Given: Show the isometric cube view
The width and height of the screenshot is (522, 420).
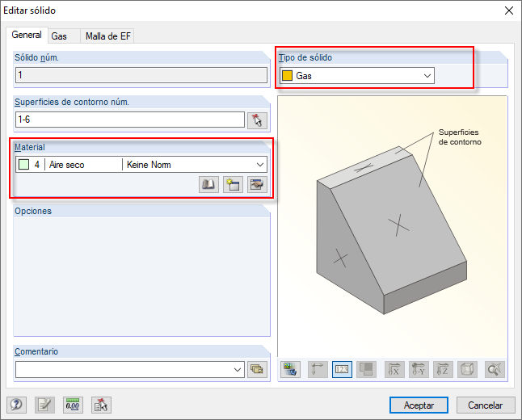Looking at the screenshot, I should pyautogui.click(x=467, y=369).
